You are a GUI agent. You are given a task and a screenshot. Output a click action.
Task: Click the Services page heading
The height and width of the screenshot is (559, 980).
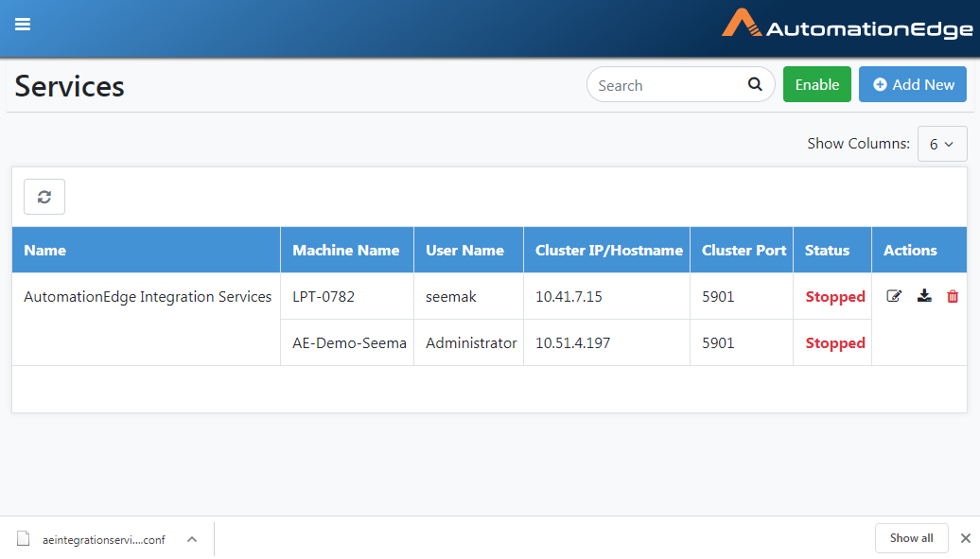tap(69, 86)
